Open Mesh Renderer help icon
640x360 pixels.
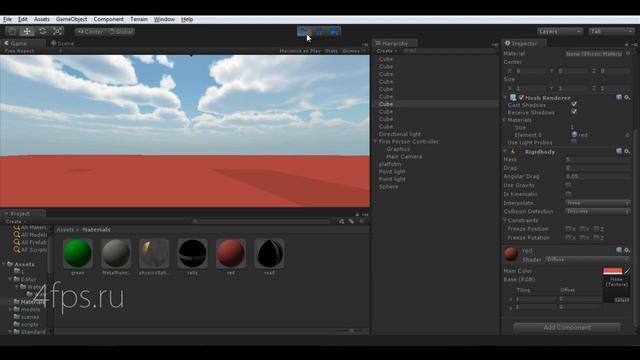[619, 98]
